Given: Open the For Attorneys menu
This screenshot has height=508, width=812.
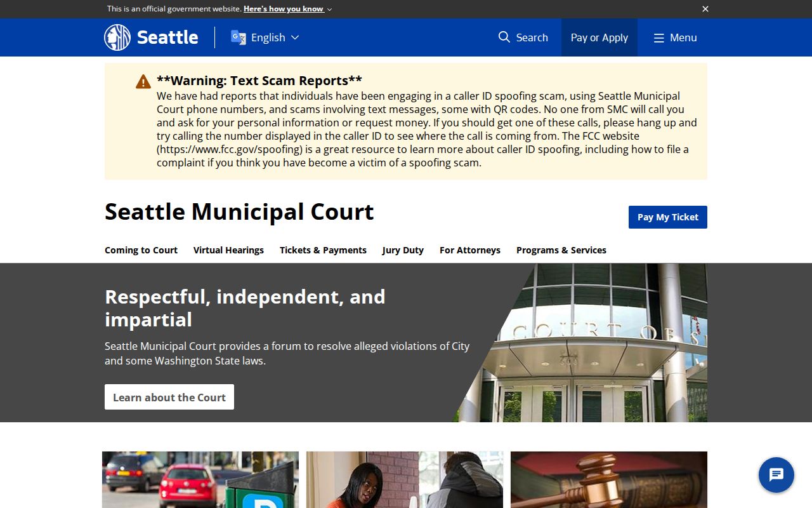Looking at the screenshot, I should tap(470, 250).
